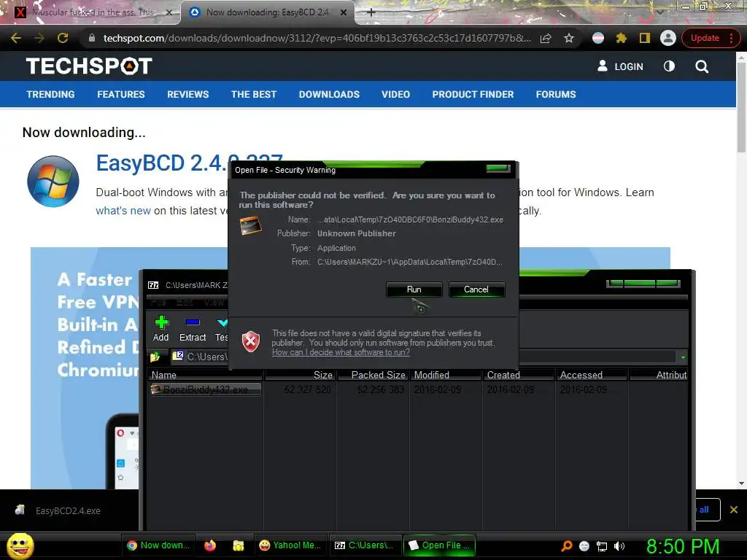This screenshot has width=747, height=560.
Task: Open THE BEST nav item
Action: [x=254, y=94]
